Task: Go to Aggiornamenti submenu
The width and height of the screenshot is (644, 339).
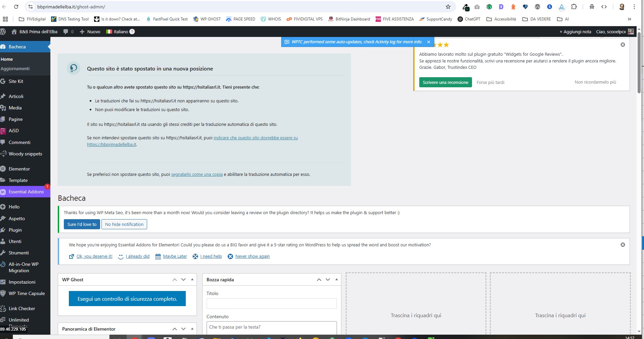Action: (15, 68)
